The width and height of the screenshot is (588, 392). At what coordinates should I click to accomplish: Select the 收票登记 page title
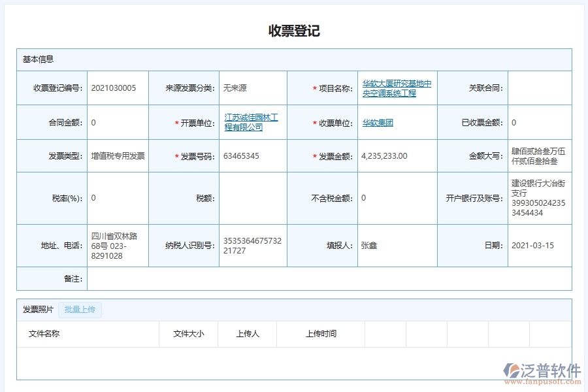coord(294,30)
